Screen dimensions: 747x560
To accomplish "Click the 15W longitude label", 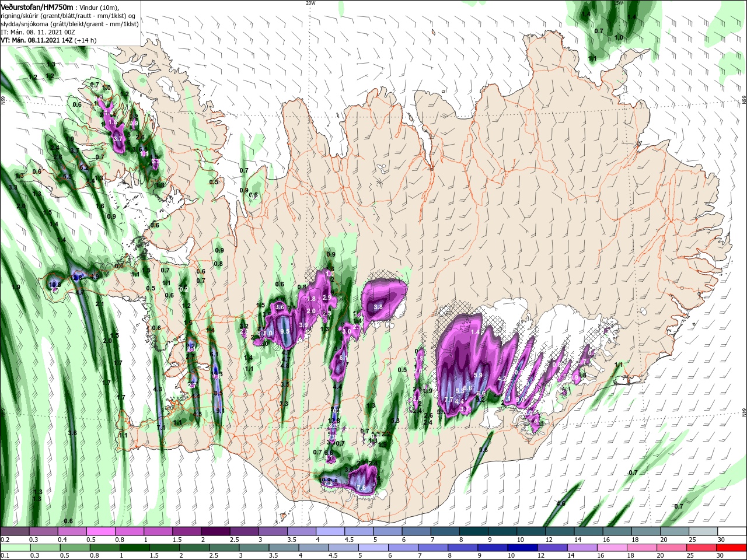I will click(619, 3).
